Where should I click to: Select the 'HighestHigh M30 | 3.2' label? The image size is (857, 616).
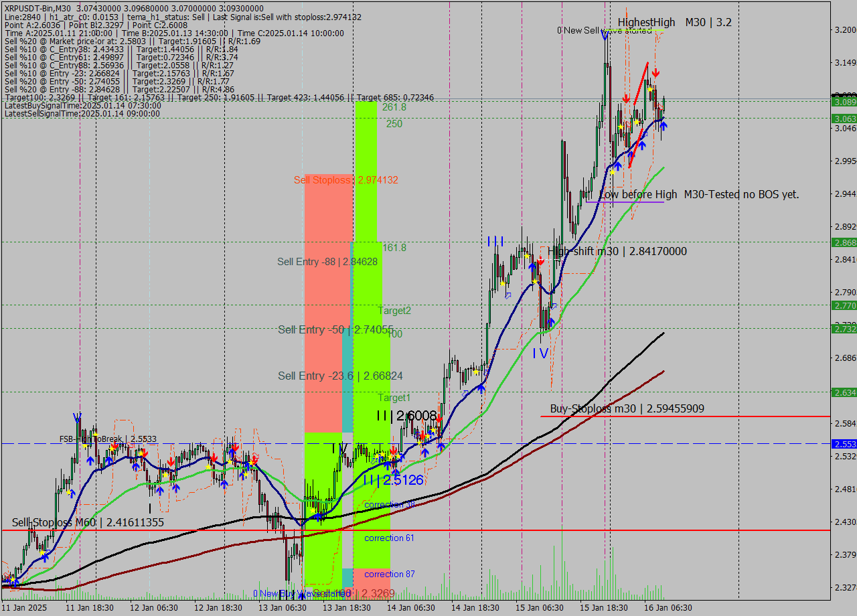click(x=675, y=22)
